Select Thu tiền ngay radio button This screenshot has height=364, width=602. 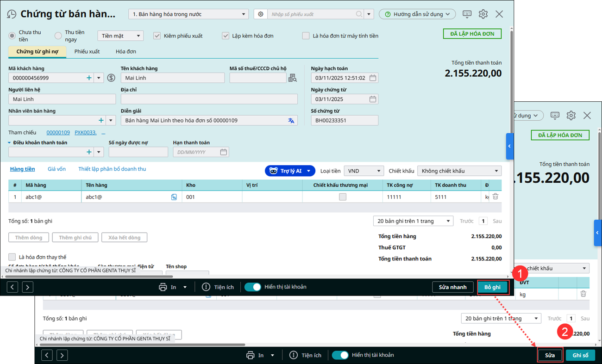(58, 36)
